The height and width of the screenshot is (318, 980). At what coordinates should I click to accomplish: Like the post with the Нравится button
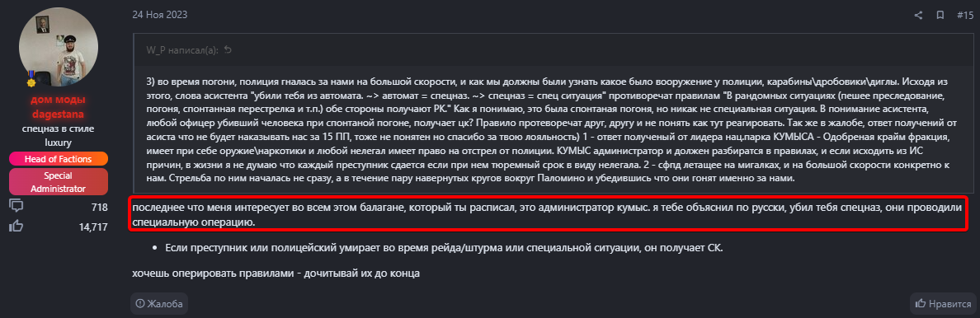[x=942, y=304]
